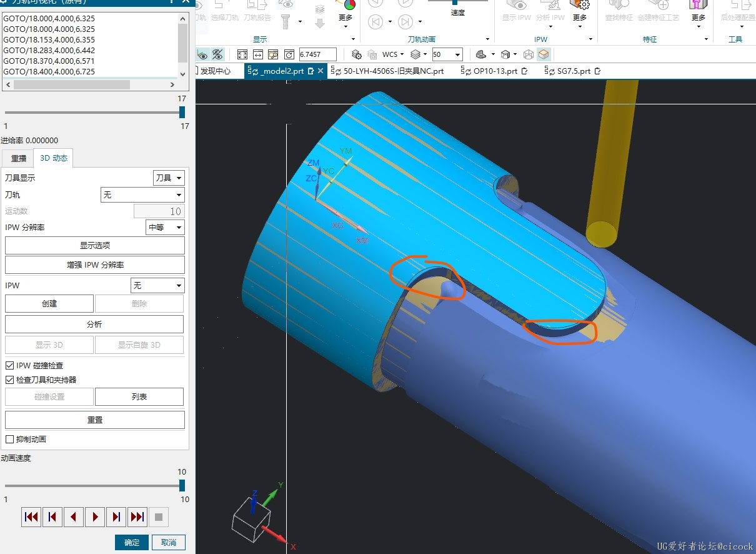Click the 分析 button
Screen dimensions: 756x554
pos(95,325)
